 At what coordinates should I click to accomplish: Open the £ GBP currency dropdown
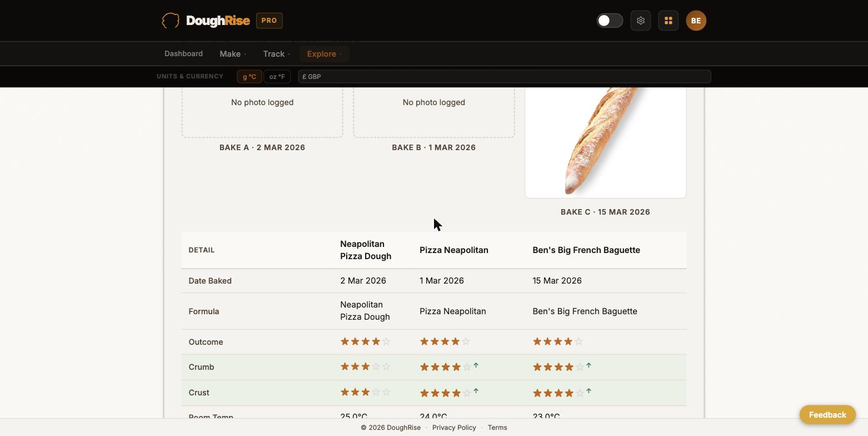pos(504,77)
